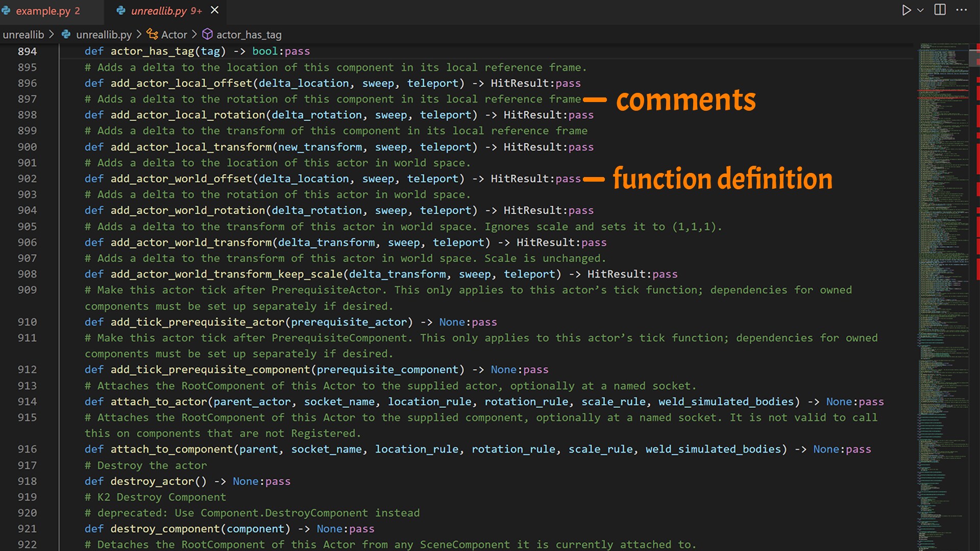Click line number 894 in the gutter

27,51
